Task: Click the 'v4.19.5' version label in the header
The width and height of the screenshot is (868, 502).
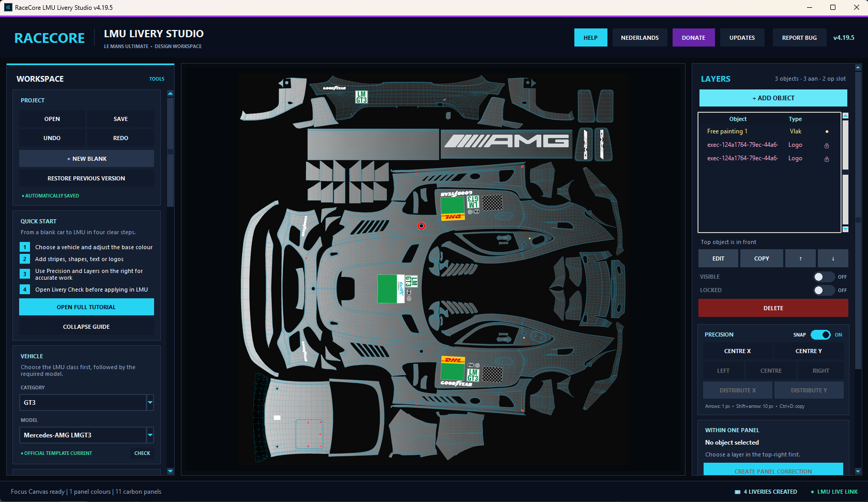Action: [x=844, y=38]
